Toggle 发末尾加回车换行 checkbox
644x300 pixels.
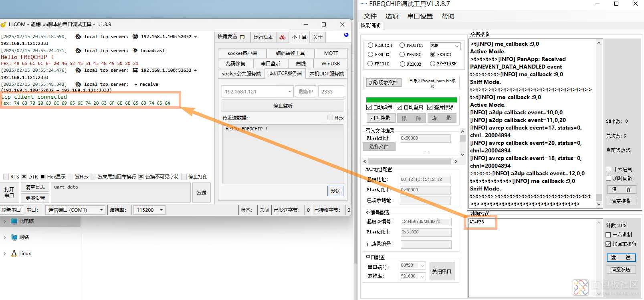point(93,176)
